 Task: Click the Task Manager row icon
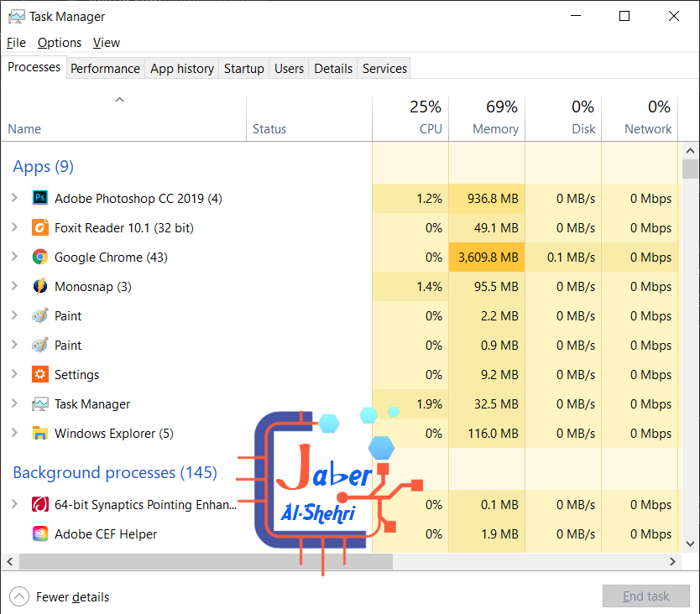[40, 403]
